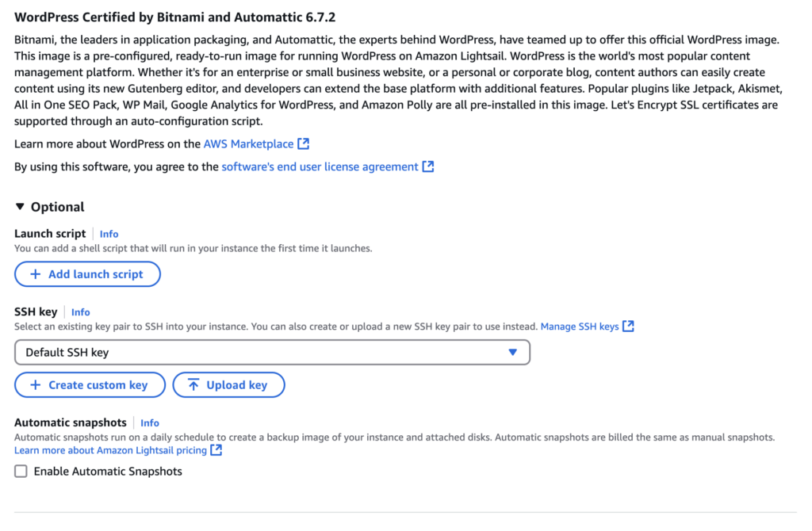Open Info for SSH key
Screen dimensions: 812x531
80,312
